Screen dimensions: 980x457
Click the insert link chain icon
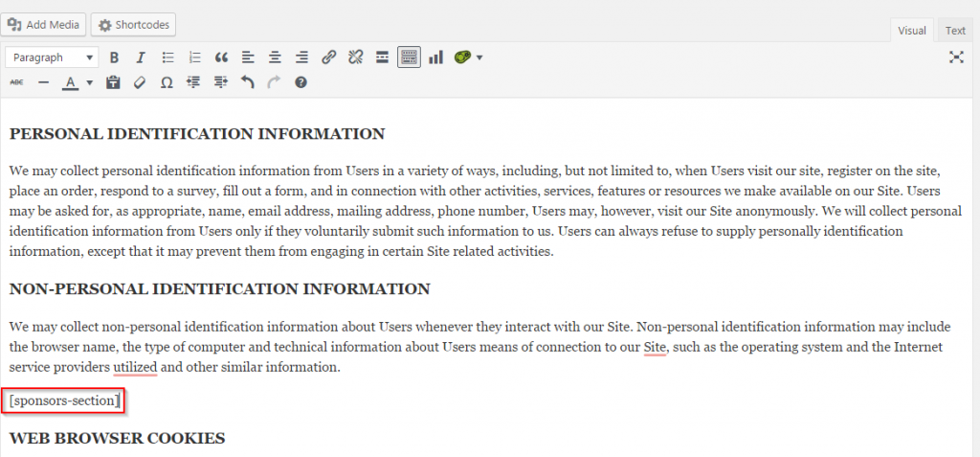pyautogui.click(x=329, y=57)
